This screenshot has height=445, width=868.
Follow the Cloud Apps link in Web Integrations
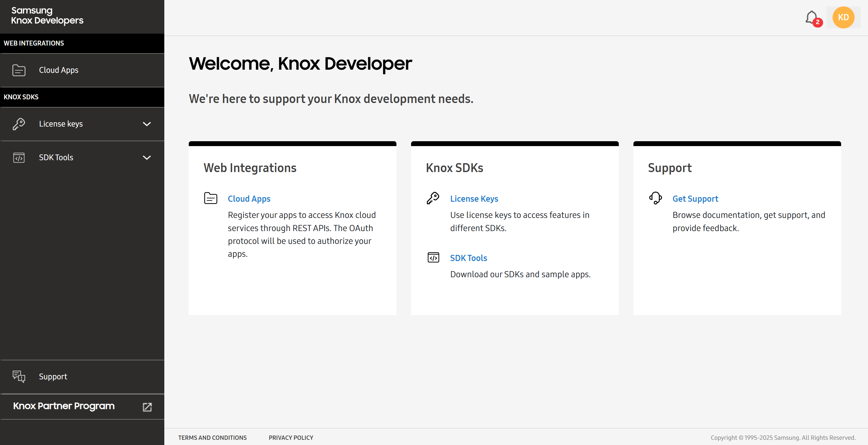tap(249, 199)
